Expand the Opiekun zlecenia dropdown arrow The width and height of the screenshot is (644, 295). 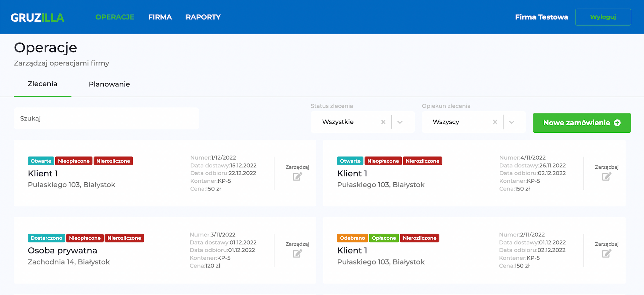[512, 122]
